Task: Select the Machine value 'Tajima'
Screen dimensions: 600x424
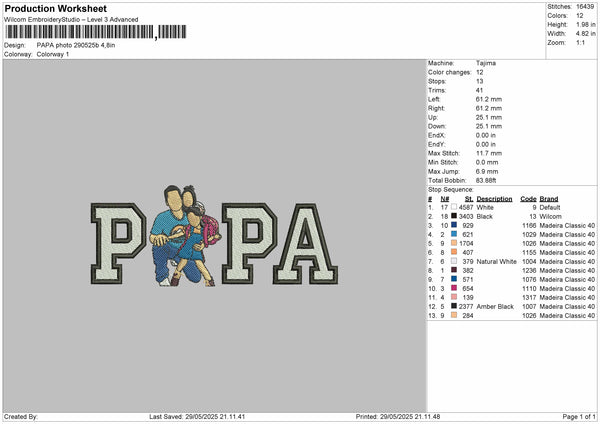Action: coord(486,63)
